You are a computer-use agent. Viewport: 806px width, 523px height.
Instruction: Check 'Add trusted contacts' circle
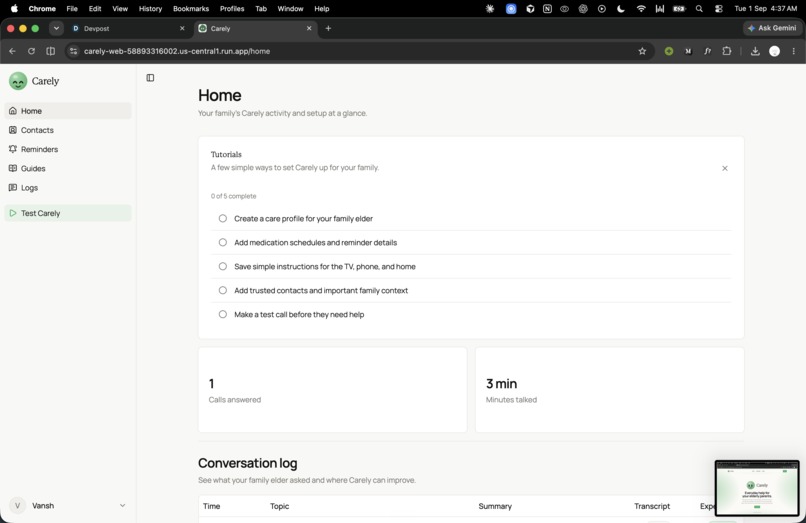223,290
